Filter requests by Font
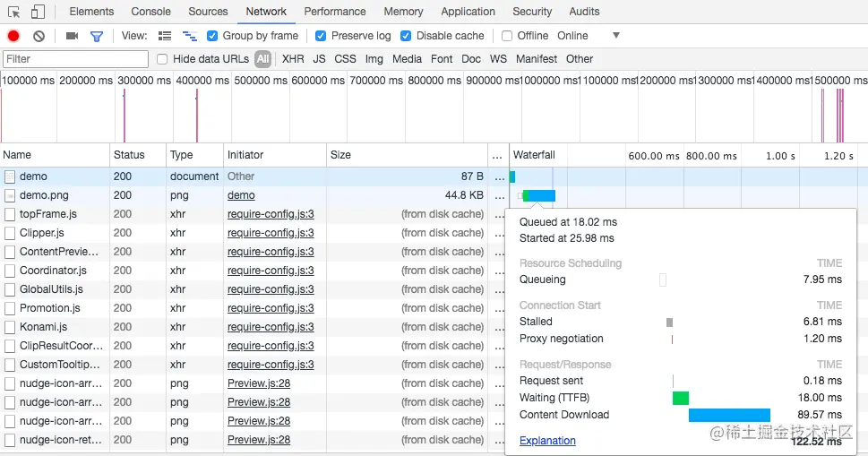868x456 pixels. point(442,59)
